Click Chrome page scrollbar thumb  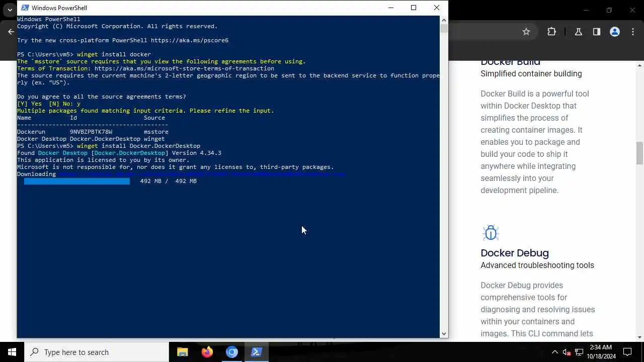click(x=640, y=153)
